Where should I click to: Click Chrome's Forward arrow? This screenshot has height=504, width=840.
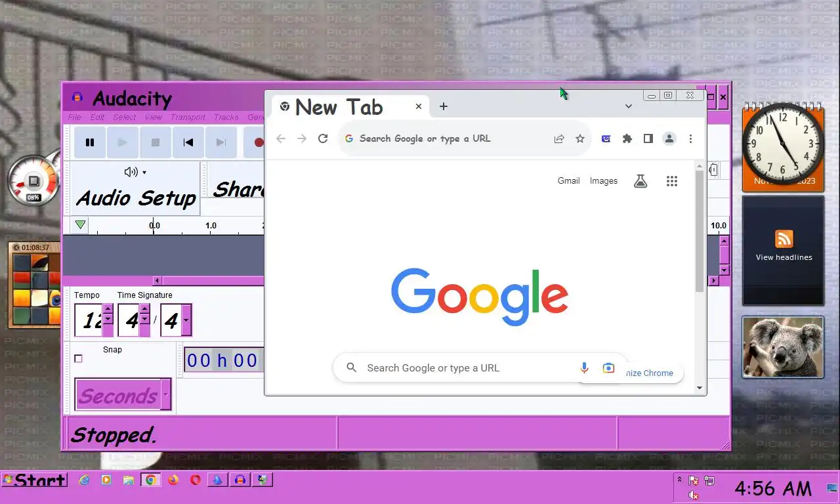[x=302, y=138]
